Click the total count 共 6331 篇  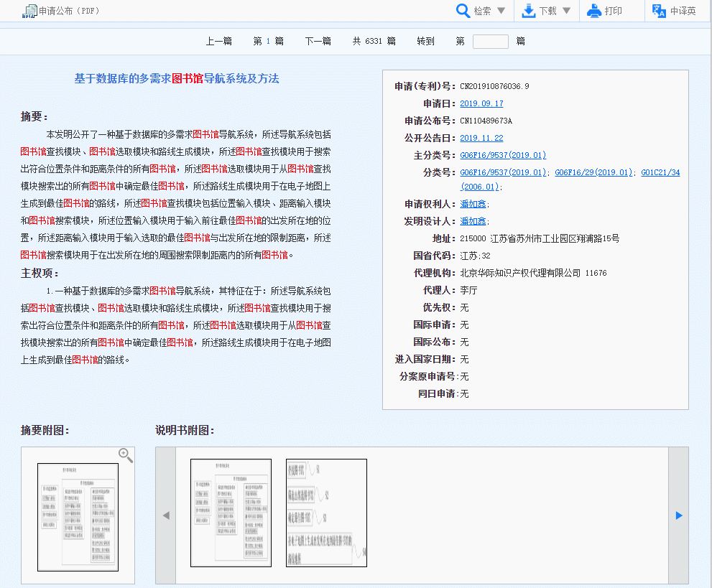click(374, 42)
